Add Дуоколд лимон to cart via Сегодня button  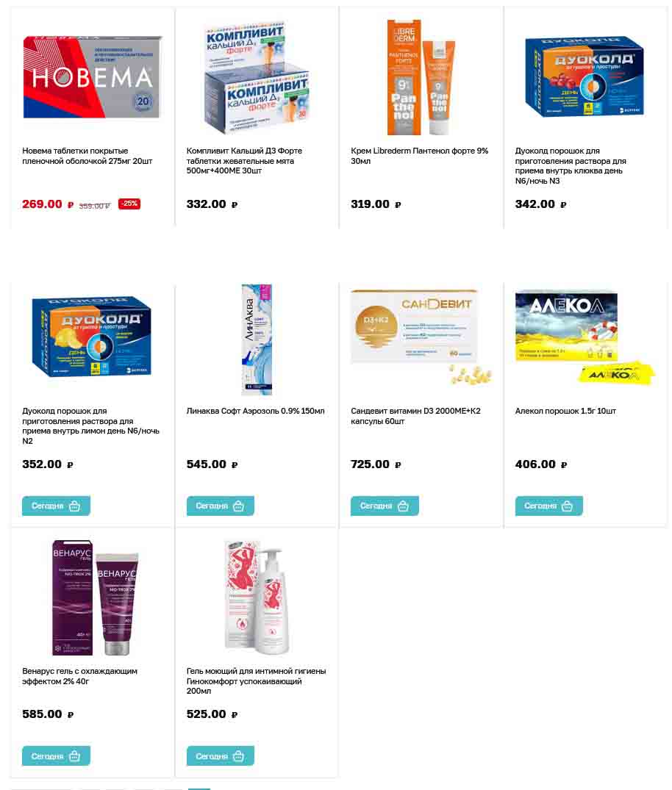(56, 506)
